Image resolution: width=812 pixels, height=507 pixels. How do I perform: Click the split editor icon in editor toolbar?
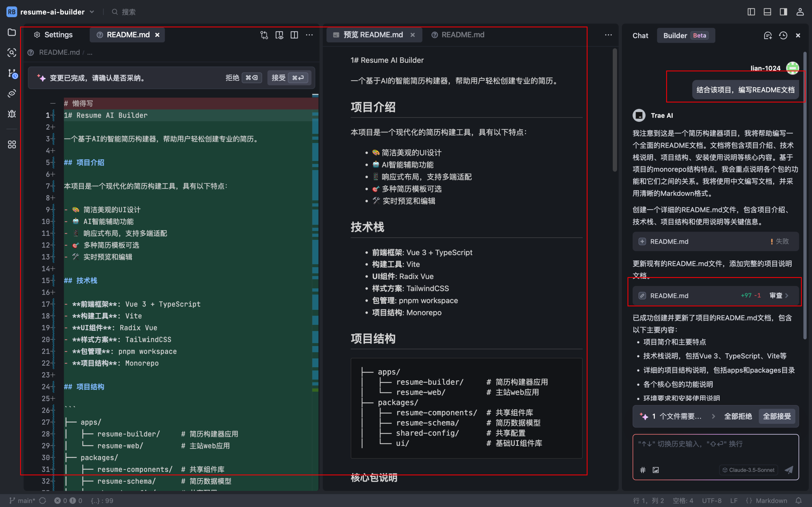point(294,35)
